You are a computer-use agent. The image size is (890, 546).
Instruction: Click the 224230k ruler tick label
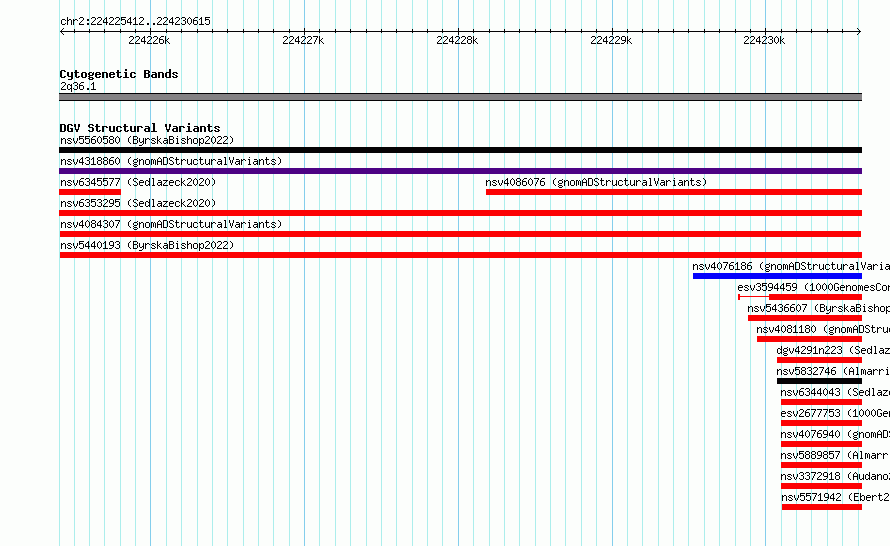tap(764, 40)
